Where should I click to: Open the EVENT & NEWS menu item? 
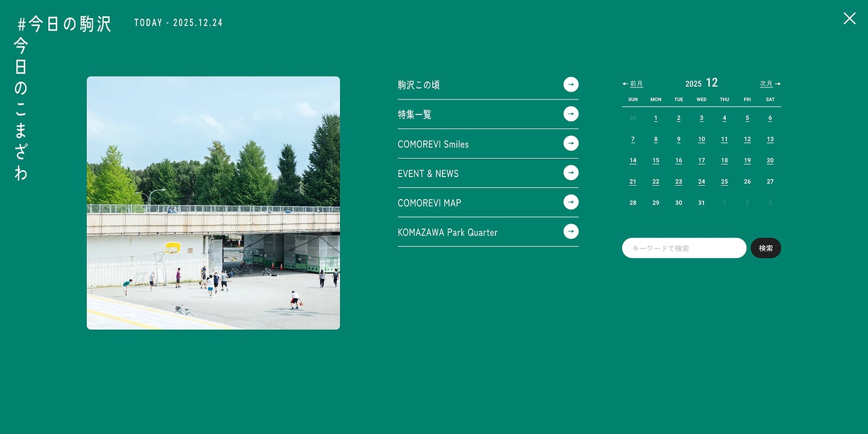[x=428, y=174]
